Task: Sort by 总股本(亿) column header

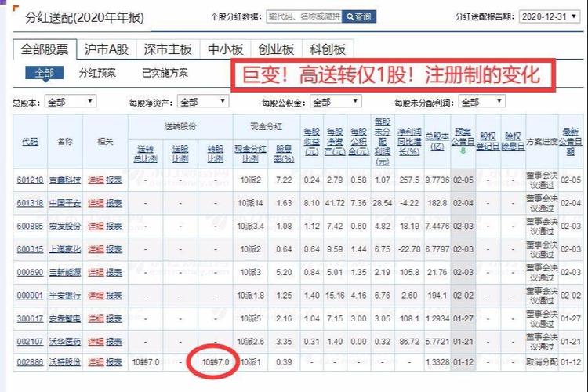Action: tap(437, 141)
